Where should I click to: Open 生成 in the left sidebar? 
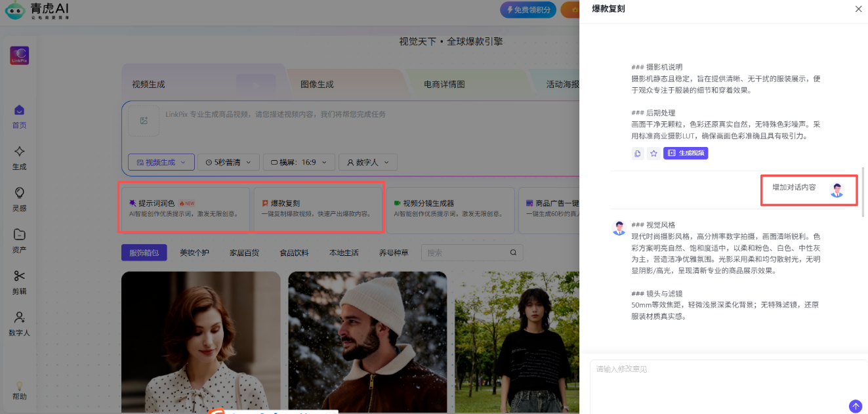click(20, 157)
